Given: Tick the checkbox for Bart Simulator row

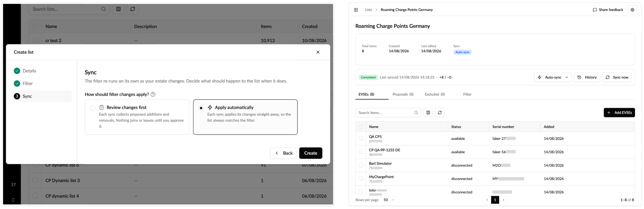Looking at the screenshot, I should point(361,165).
